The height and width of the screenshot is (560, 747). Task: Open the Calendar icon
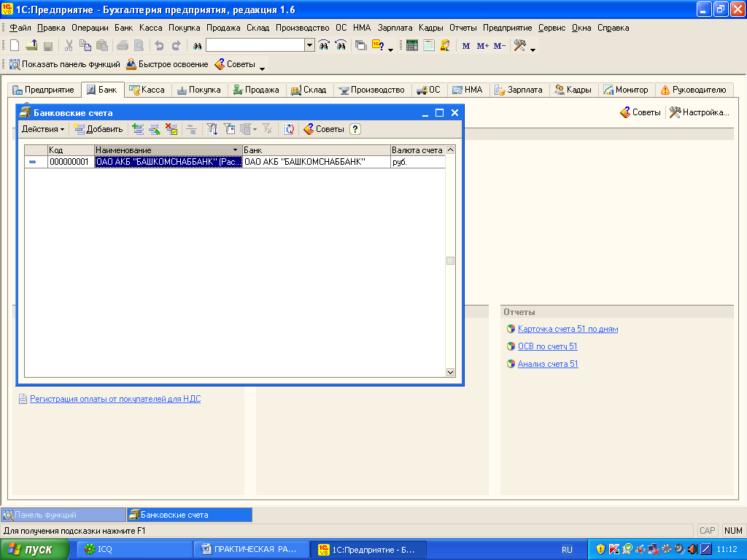429,46
